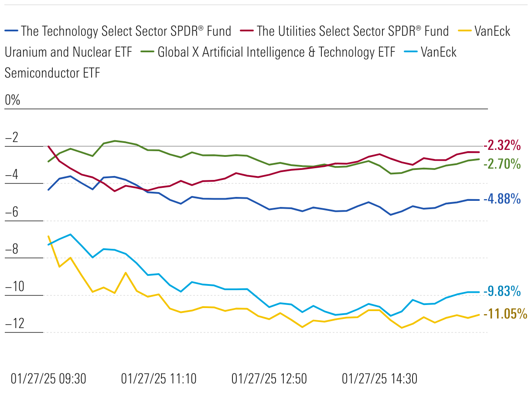
Task: Click the 01/27/25 11:10 time label
Action: tap(159, 379)
